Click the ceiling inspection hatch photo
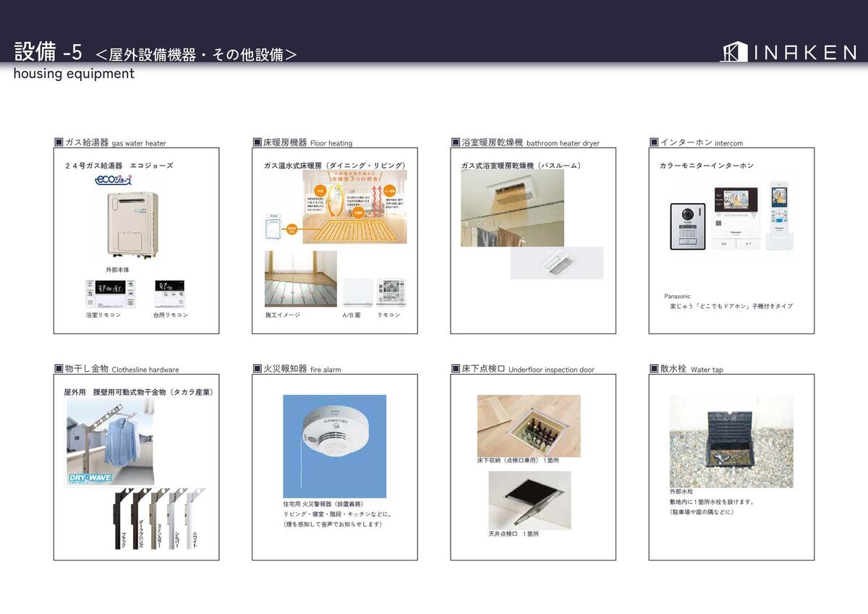Viewport: 868px width, 614px height. [529, 500]
